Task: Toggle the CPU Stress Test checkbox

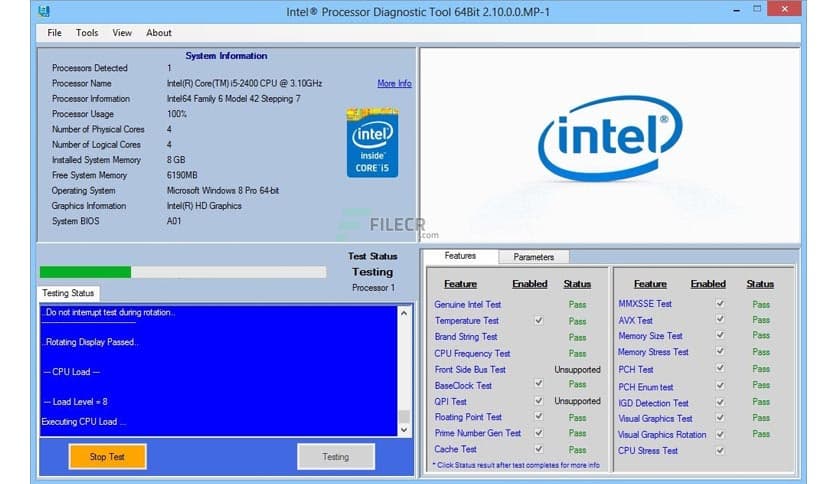Action: (x=720, y=450)
